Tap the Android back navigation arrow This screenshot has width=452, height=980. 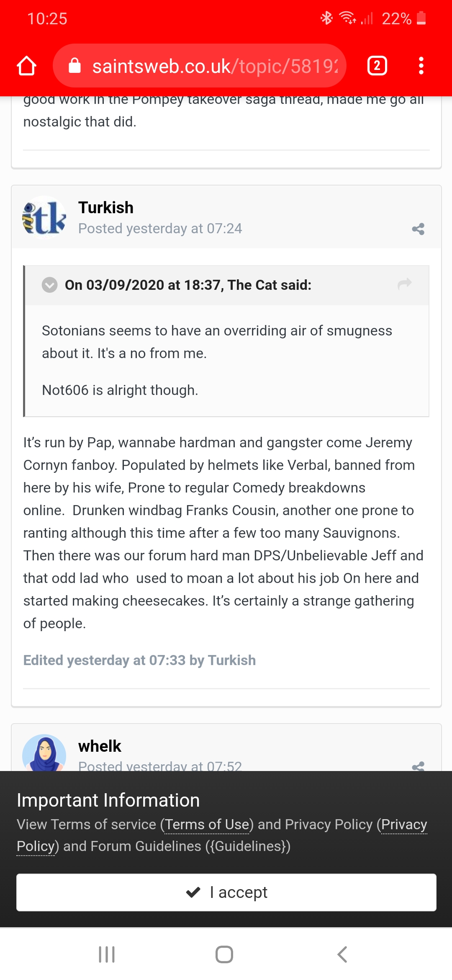click(x=342, y=954)
